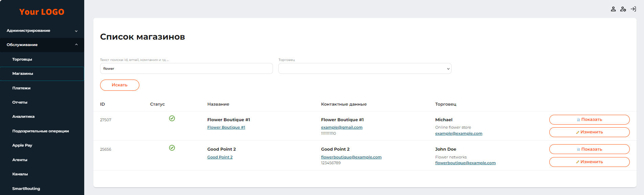The height and width of the screenshot is (195, 644).
Task: Open the user profile icon
Action: click(613, 9)
